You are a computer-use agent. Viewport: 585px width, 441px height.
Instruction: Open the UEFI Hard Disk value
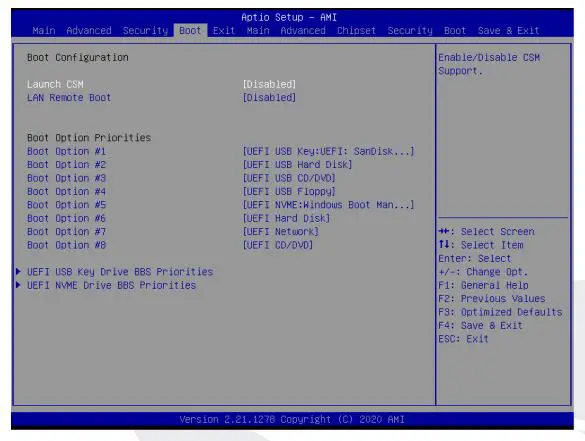(287, 219)
